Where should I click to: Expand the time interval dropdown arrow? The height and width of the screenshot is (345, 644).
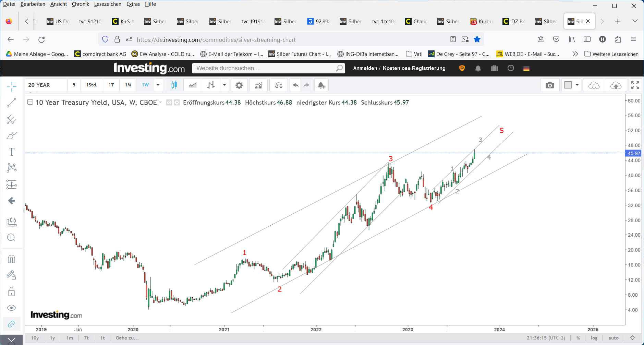pos(158,85)
